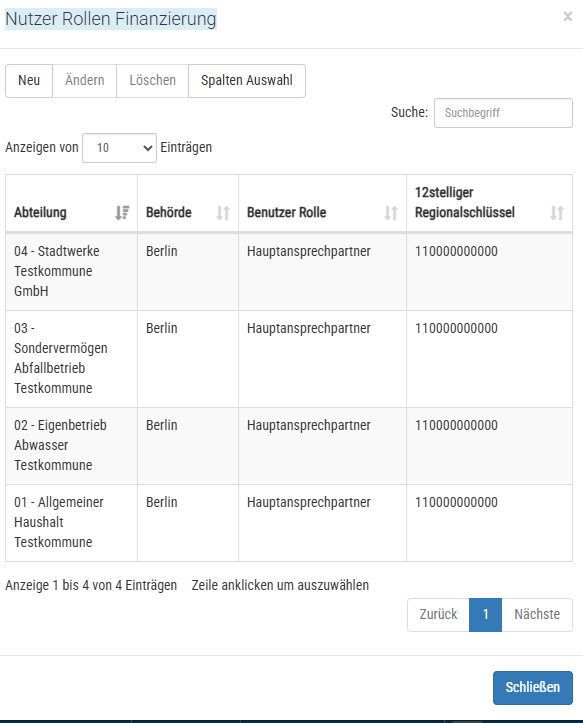Screen dimensions: 583x723
Task: Go to next page with Nächste
Action: click(x=537, y=615)
